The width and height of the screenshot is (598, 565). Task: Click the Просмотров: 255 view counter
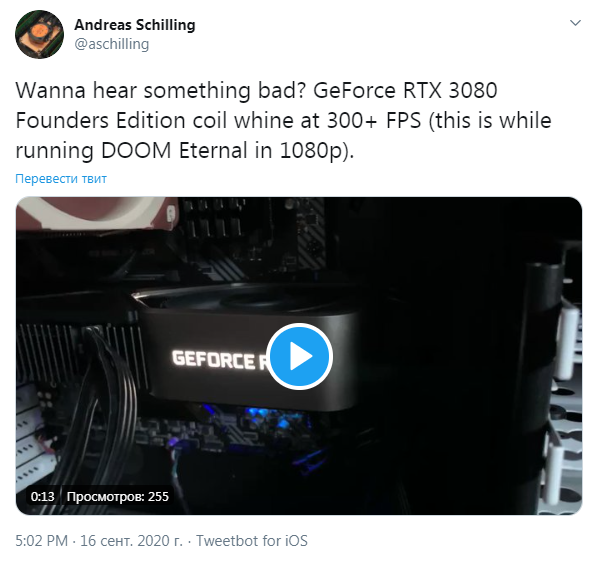coord(117,496)
